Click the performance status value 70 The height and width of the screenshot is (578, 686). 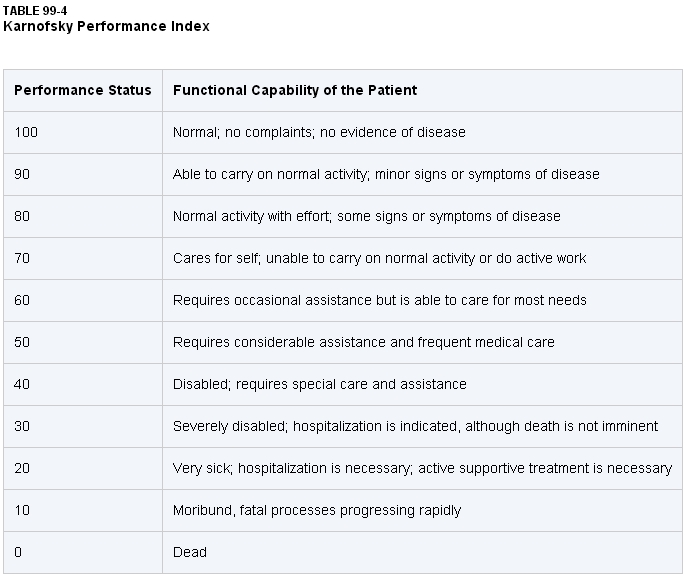point(22,258)
